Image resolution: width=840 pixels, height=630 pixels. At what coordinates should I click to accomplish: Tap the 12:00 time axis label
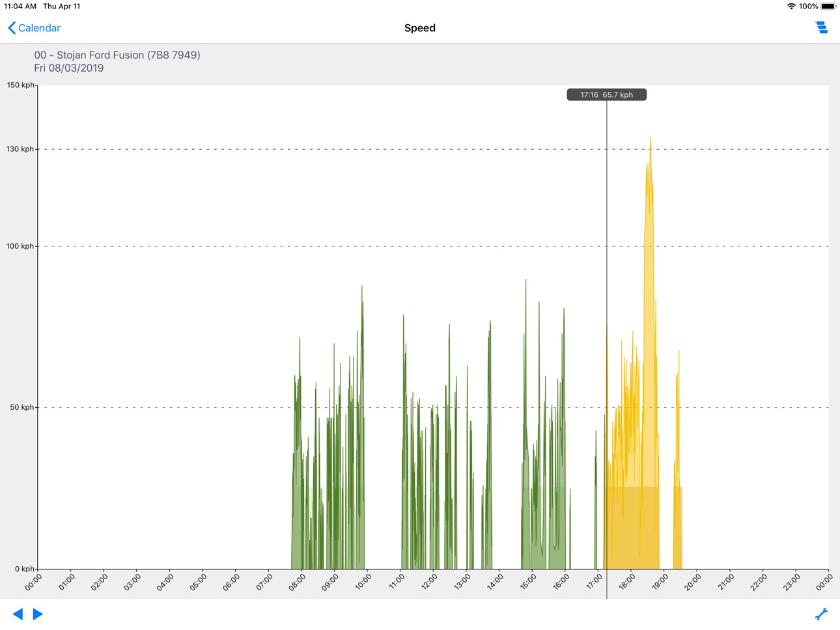click(x=428, y=582)
